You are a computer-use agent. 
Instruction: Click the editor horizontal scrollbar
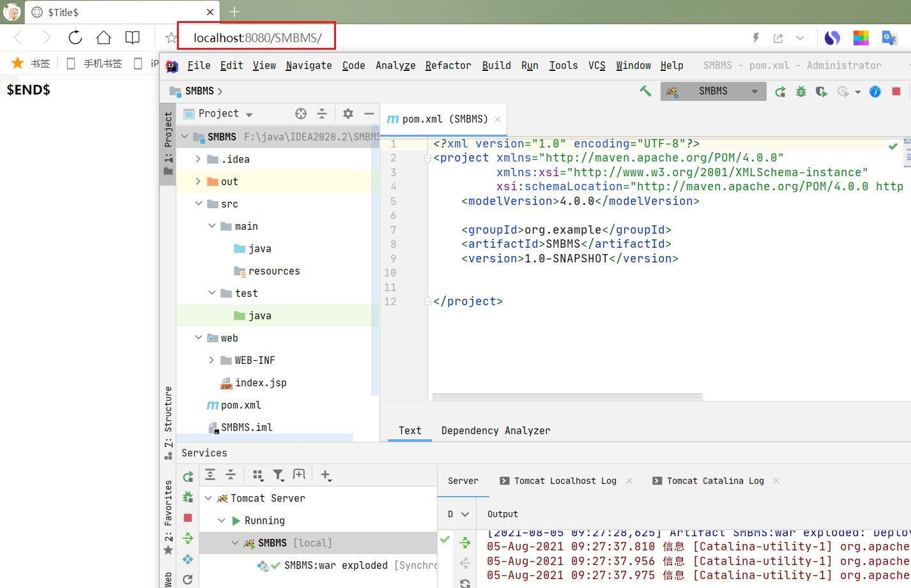pyautogui.click(x=567, y=397)
